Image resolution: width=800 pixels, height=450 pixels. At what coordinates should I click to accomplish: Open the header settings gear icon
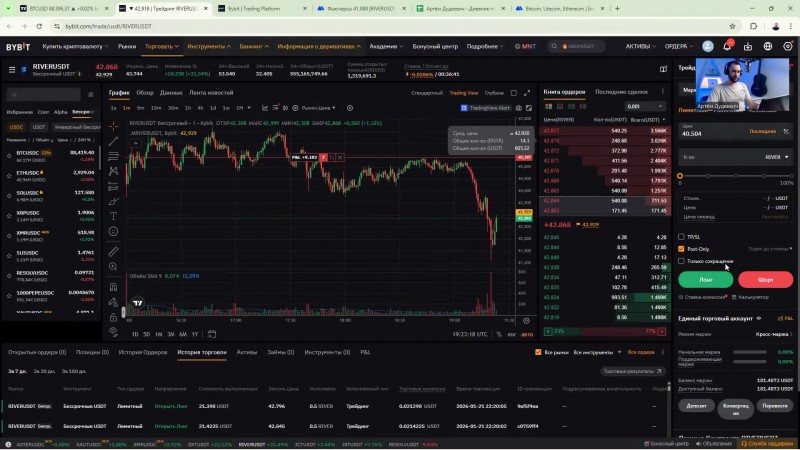(x=788, y=46)
